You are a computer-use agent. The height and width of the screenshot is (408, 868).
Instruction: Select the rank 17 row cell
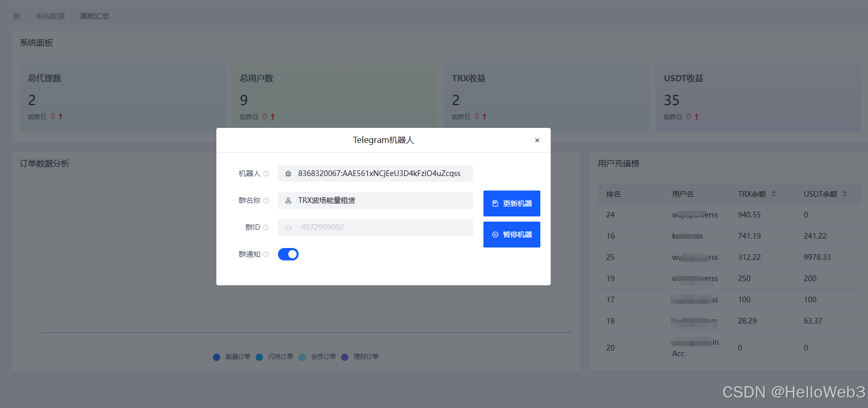tap(611, 300)
